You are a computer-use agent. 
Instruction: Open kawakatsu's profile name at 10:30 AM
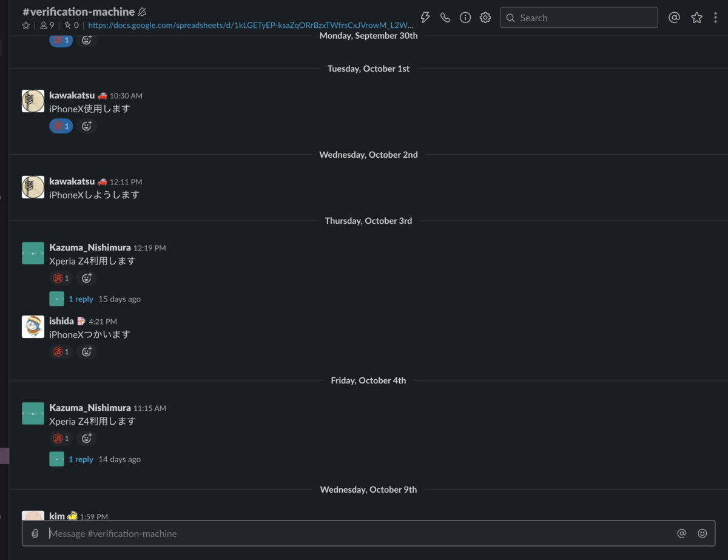point(72,96)
